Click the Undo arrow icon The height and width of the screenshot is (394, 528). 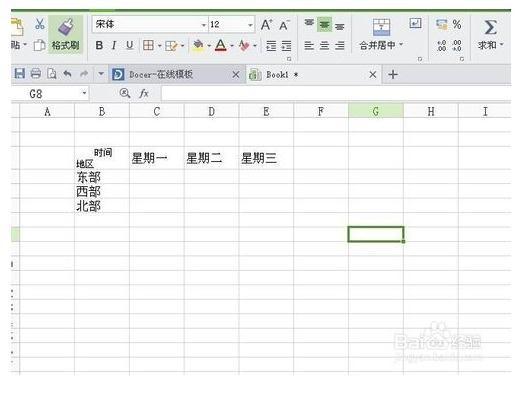tap(67, 73)
